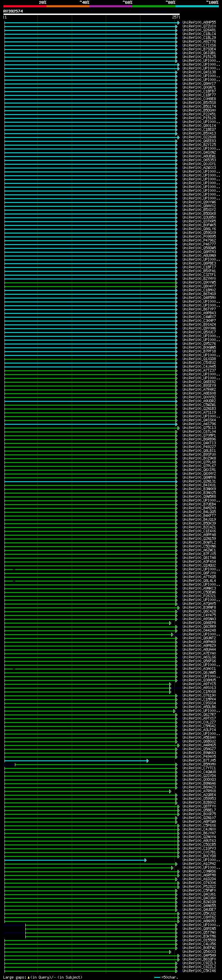
Task: Open hit UniRef100_O22608
Action: (199, 137)
